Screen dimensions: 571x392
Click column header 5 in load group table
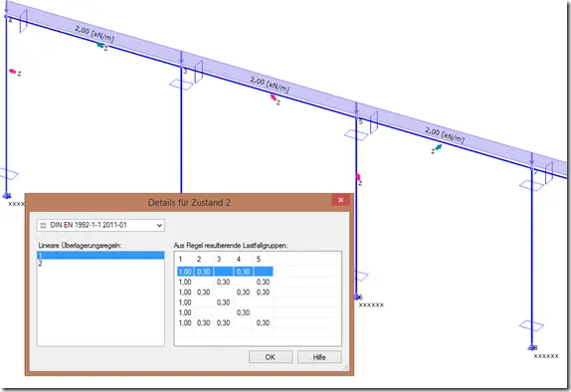(x=259, y=259)
